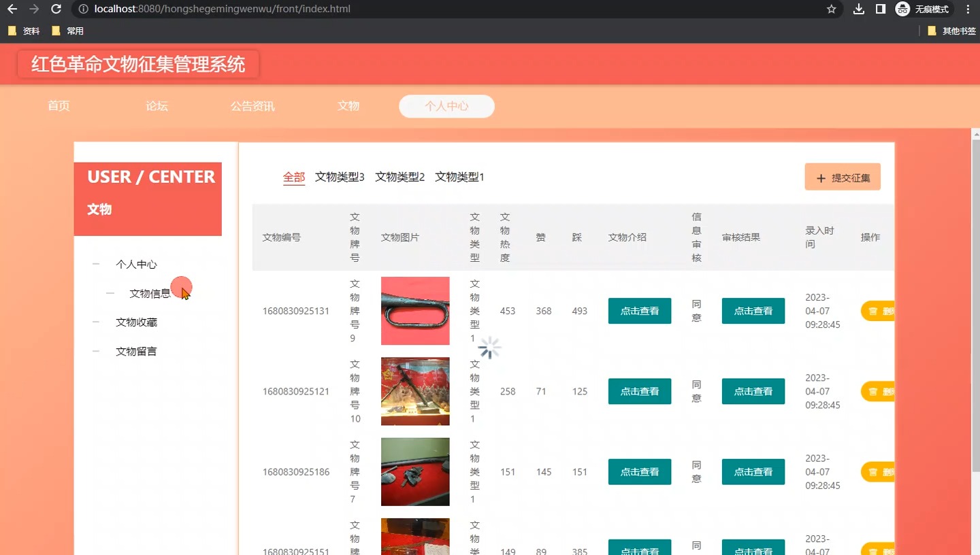Open 文物信息 in the sidebar
The image size is (980, 555).
click(150, 293)
